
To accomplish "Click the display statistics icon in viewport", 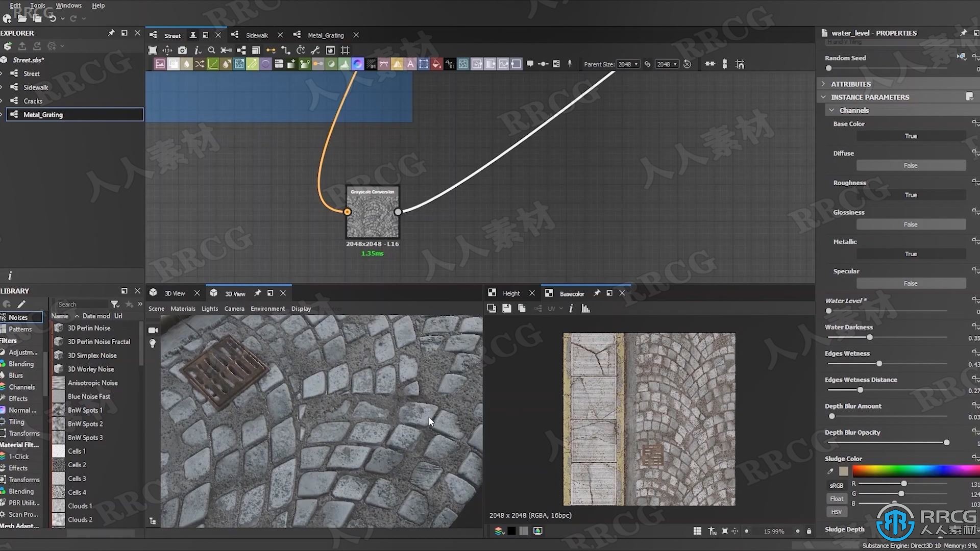I will [x=585, y=308].
